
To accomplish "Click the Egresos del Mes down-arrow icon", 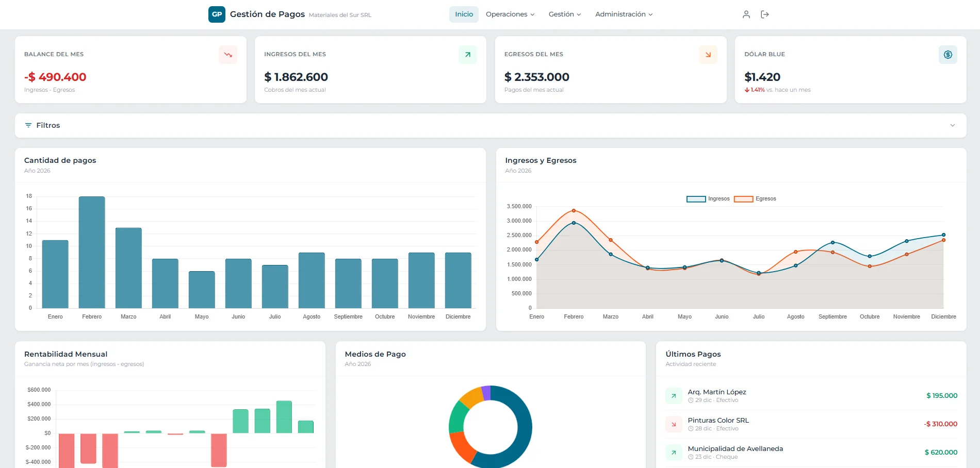I will coord(708,55).
